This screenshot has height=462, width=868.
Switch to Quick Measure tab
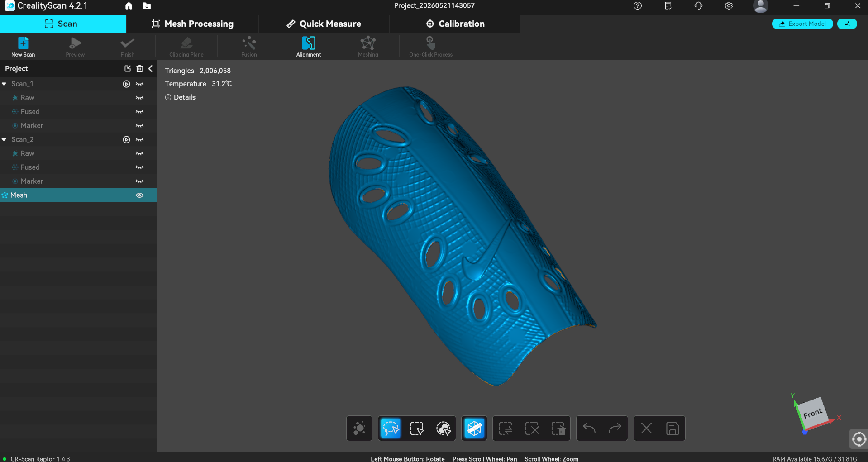coord(324,24)
